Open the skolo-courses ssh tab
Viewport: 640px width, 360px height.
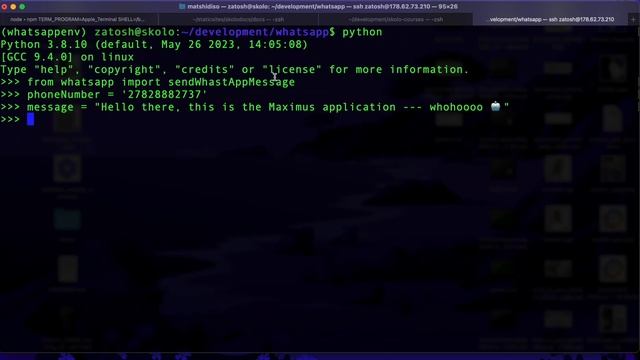click(395, 19)
